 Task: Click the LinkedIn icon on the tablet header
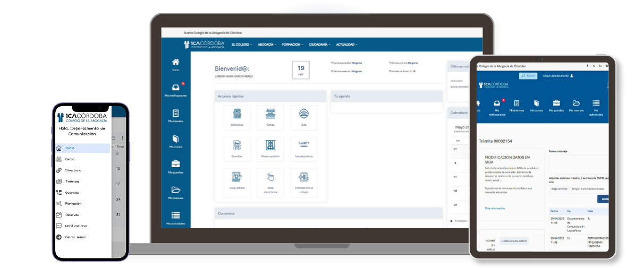click(x=600, y=66)
